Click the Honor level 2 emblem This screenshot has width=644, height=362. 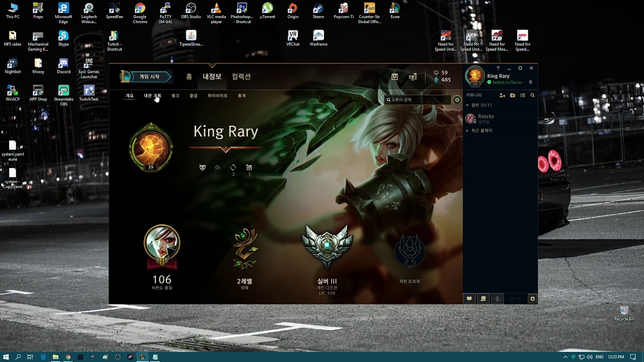(x=245, y=249)
